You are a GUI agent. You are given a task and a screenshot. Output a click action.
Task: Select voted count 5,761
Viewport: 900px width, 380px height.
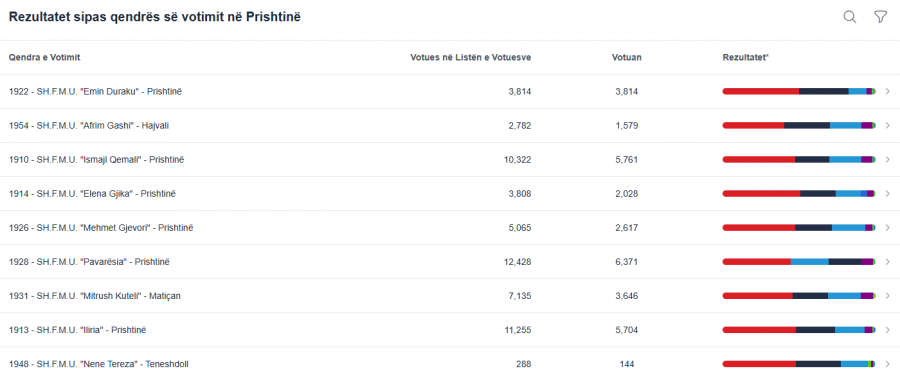(x=627, y=160)
